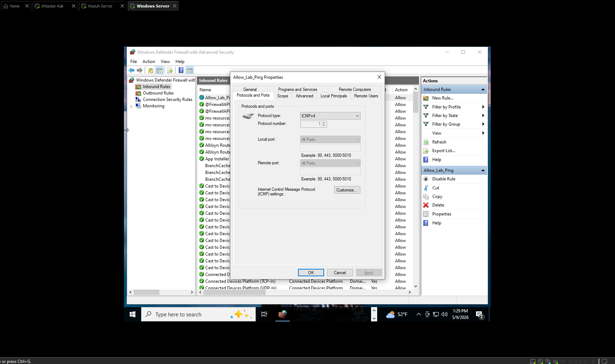Click the Type here to search box
Image resolution: width=615 pixels, height=364 pixels.
(198, 314)
